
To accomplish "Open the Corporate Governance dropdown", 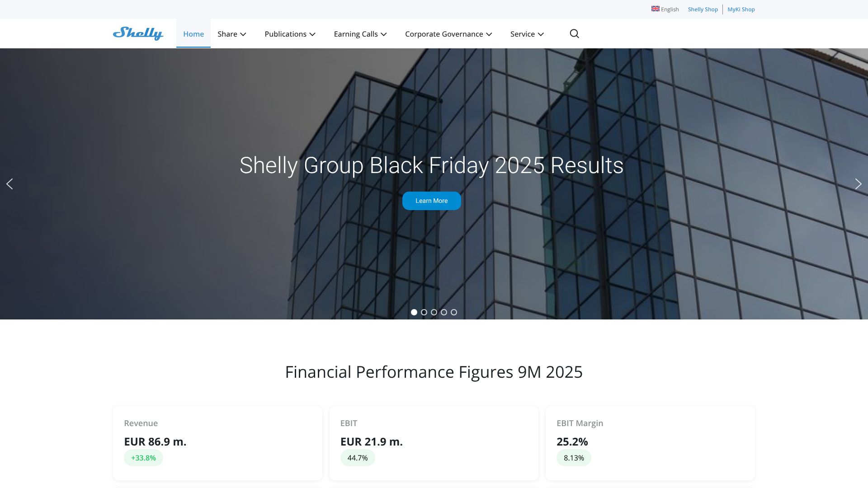I will point(448,34).
